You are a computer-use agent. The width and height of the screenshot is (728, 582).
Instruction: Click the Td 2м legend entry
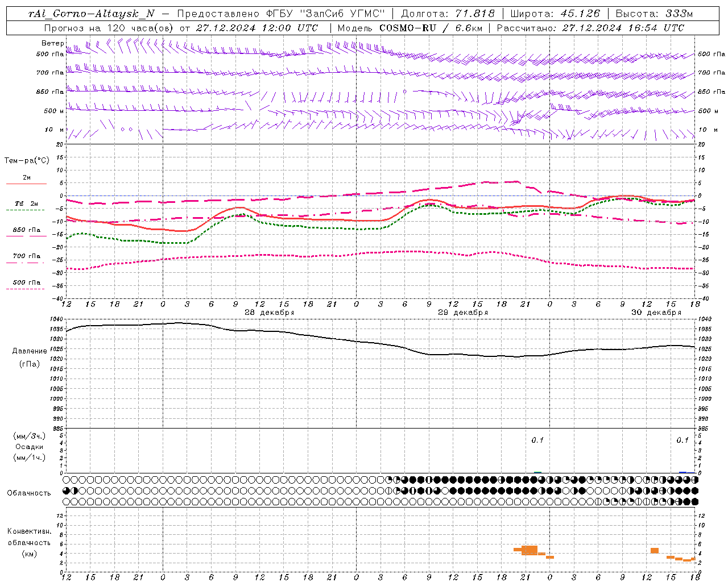click(x=26, y=203)
